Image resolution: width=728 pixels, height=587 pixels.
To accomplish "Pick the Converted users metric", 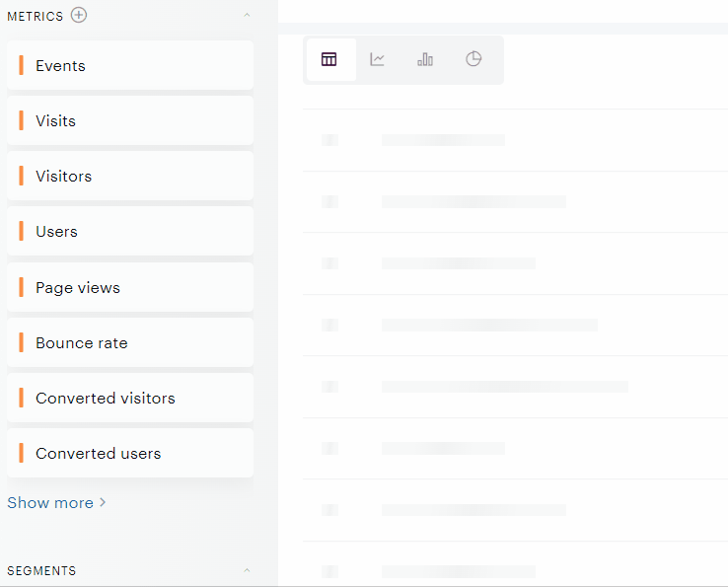I will (x=130, y=454).
